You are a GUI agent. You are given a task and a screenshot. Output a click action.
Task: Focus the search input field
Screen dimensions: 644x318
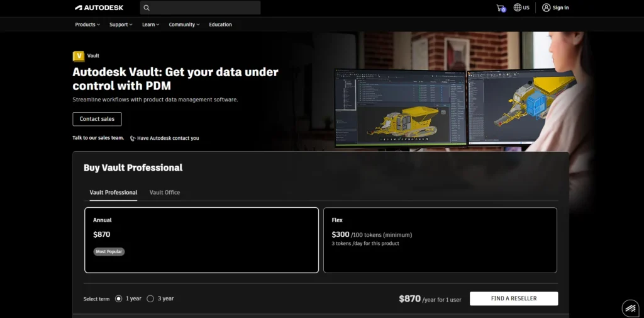click(x=201, y=8)
